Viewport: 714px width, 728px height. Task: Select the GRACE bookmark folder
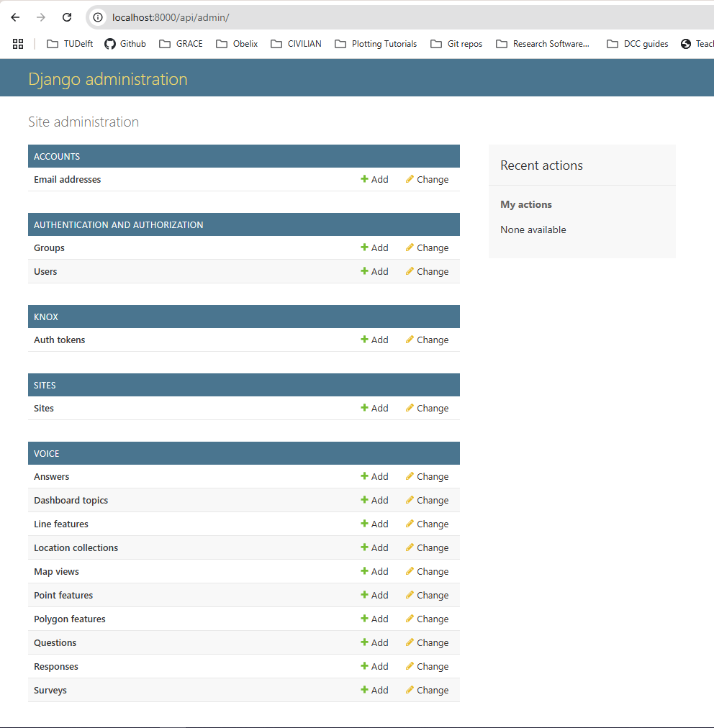pos(181,44)
